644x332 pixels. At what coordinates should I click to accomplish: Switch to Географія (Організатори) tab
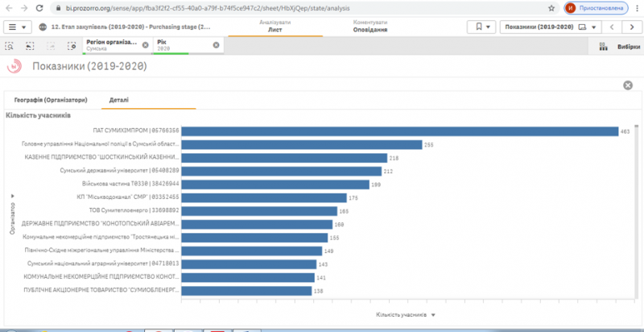tap(51, 100)
